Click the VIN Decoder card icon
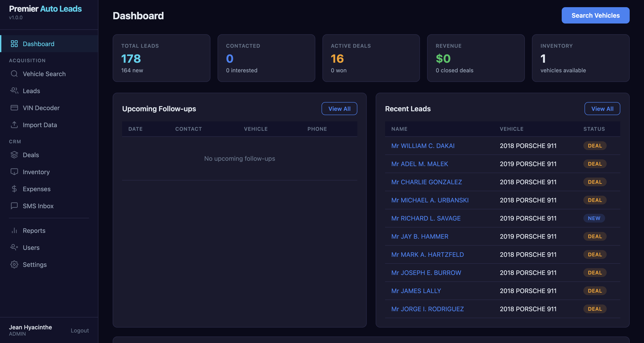 pyautogui.click(x=14, y=108)
